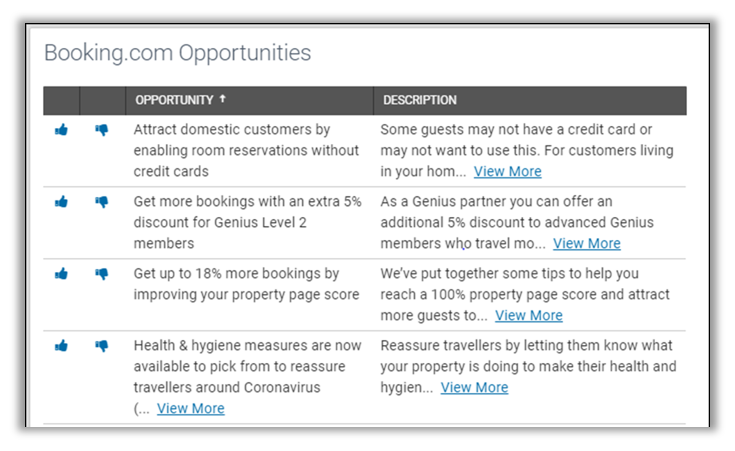Screen dimensions: 735x451
Task: Select the 'extra 5% discount for Genius' opportunity
Action: [x=247, y=222]
